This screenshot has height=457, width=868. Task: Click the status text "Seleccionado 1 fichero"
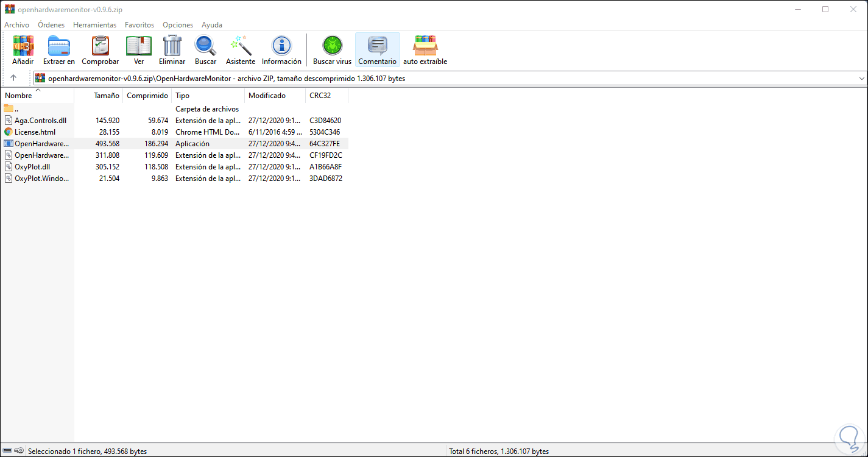coord(65,452)
